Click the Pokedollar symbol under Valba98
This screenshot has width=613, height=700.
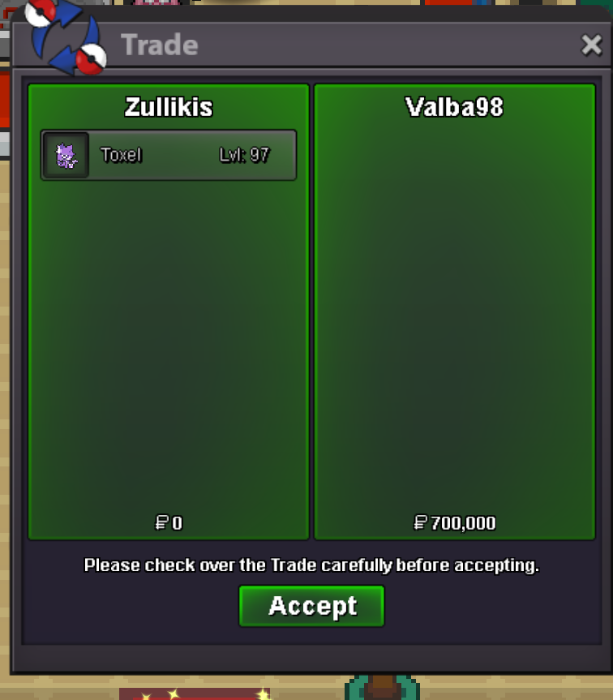click(x=420, y=522)
